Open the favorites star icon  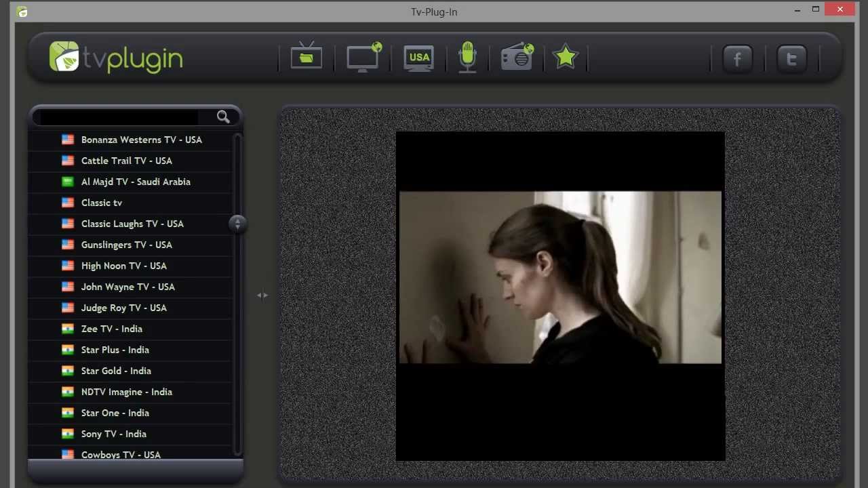(x=565, y=57)
